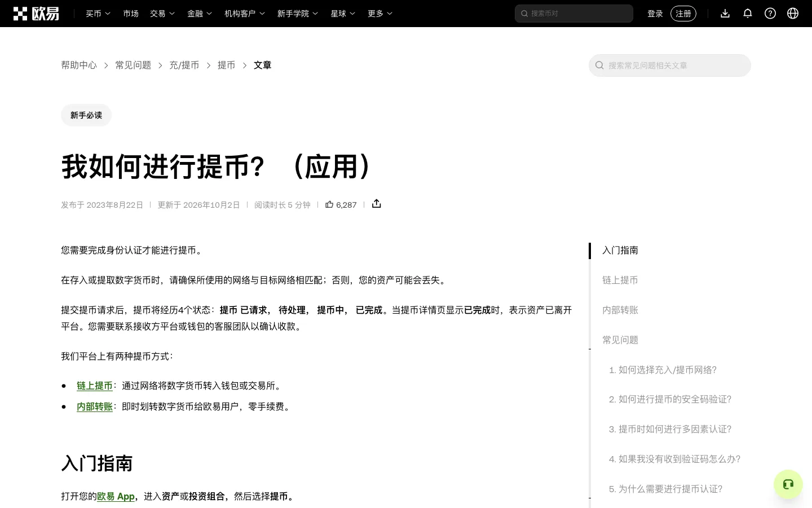Expand the 星球 dropdown menu
812x508 pixels.
(343, 14)
